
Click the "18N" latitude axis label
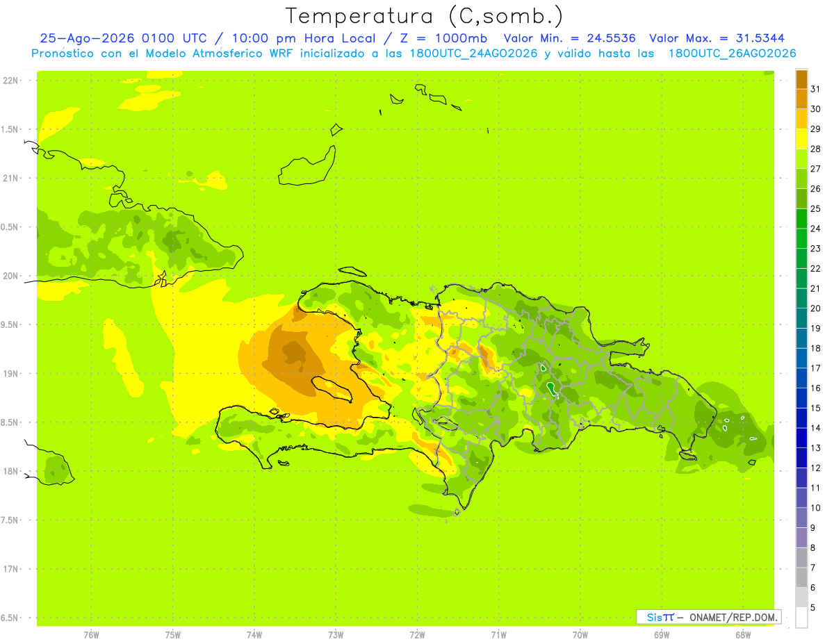pos(12,471)
